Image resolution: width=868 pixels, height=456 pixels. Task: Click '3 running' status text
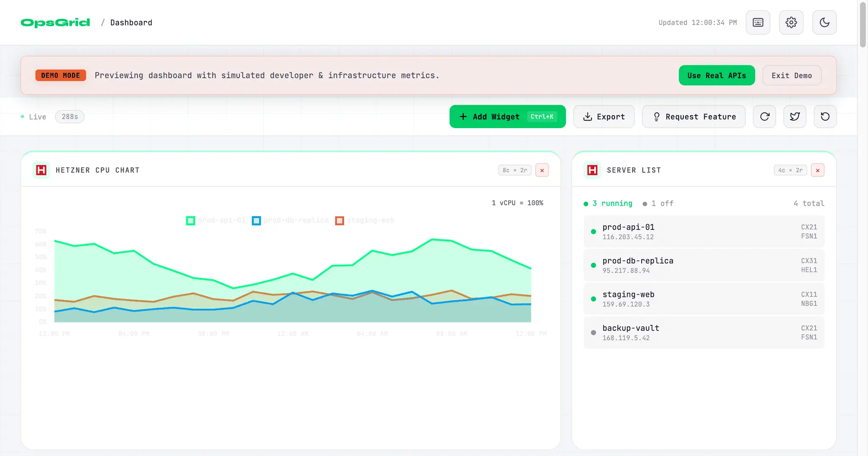click(x=608, y=203)
